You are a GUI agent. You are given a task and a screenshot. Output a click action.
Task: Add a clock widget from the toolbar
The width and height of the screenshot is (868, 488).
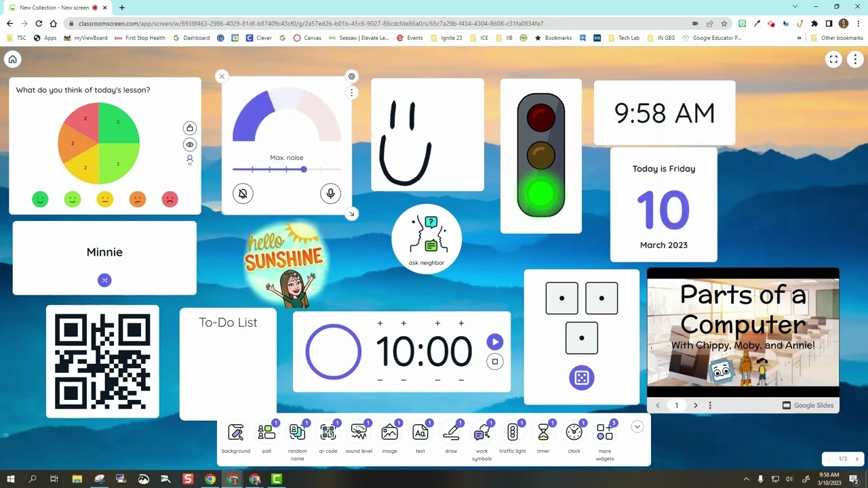pyautogui.click(x=574, y=437)
